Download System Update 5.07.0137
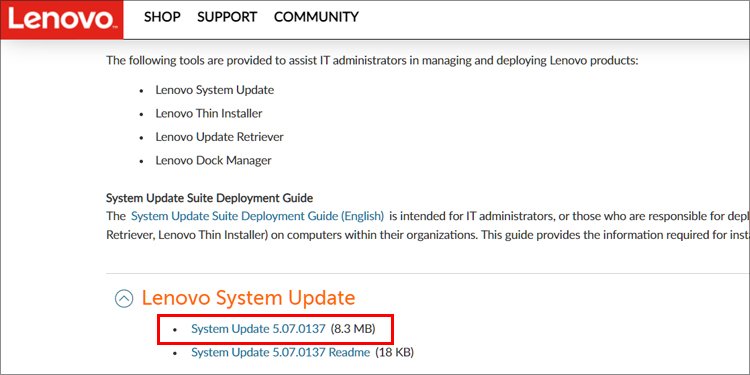This screenshot has width=750, height=375. point(258,329)
